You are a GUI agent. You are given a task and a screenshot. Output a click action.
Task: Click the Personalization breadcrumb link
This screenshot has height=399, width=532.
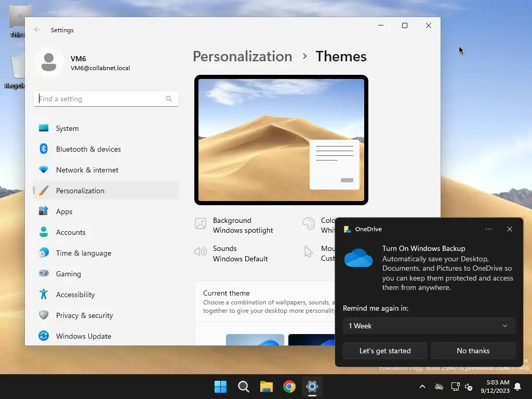pos(242,56)
